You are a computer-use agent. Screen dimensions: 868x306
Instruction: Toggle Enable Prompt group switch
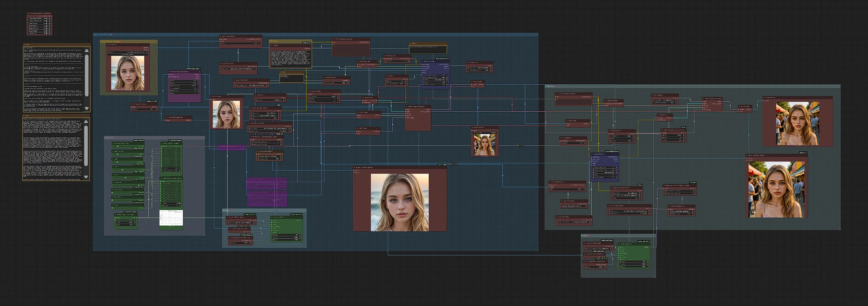(47, 23)
